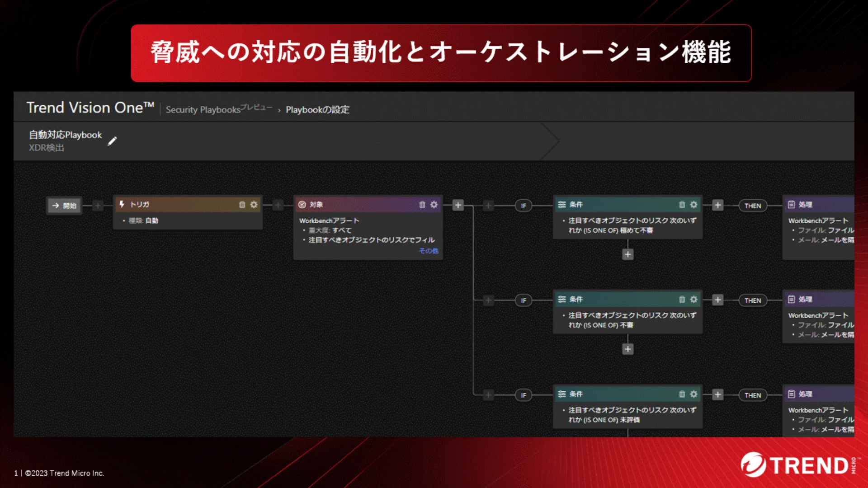Edit the 自動対応Playbook name with the pencil icon
The width and height of the screenshot is (868, 488).
coord(112,141)
